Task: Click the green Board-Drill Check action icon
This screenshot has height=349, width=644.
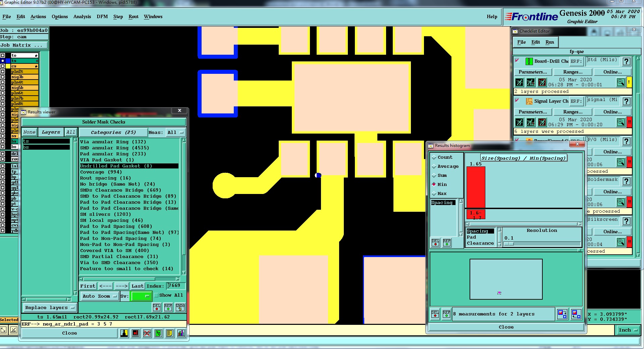Action: 529,61
